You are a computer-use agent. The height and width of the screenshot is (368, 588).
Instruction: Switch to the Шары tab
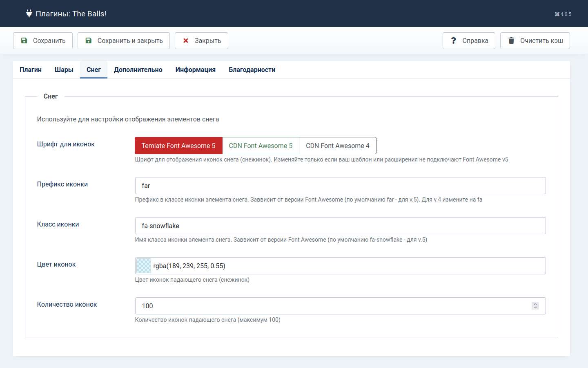pos(64,70)
